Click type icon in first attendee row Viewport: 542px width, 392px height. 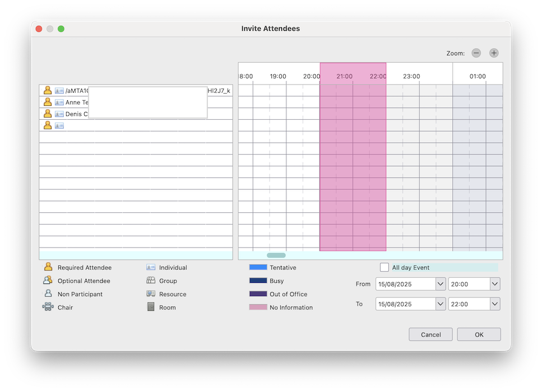(x=59, y=91)
